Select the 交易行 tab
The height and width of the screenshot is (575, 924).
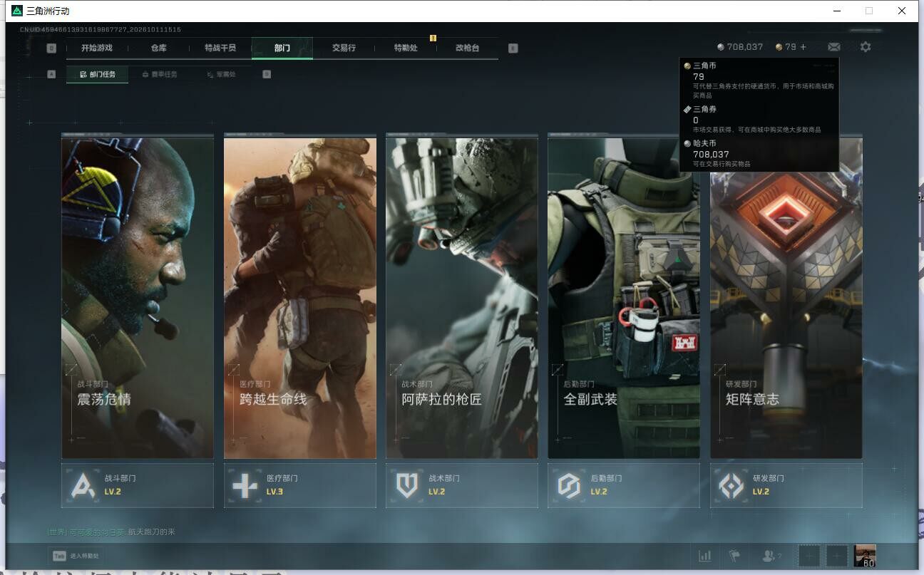point(344,48)
